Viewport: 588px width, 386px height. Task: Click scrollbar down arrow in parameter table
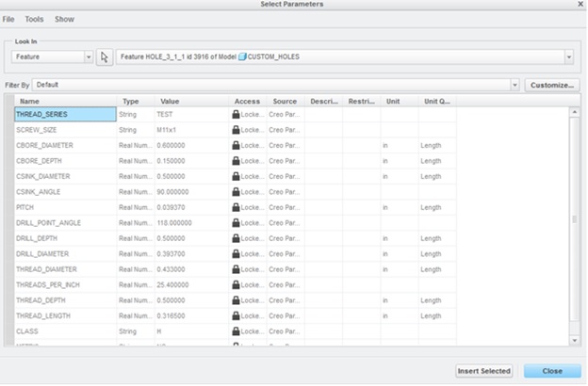[574, 340]
